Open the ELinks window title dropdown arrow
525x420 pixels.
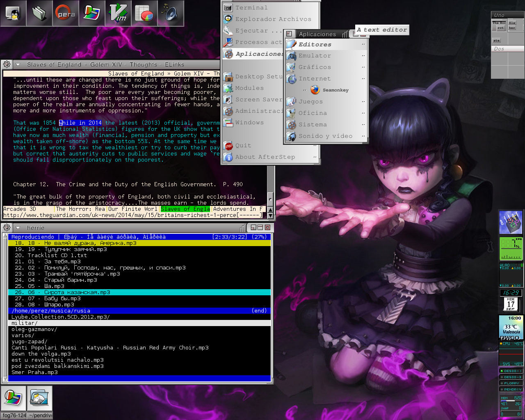pyautogui.click(x=18, y=64)
